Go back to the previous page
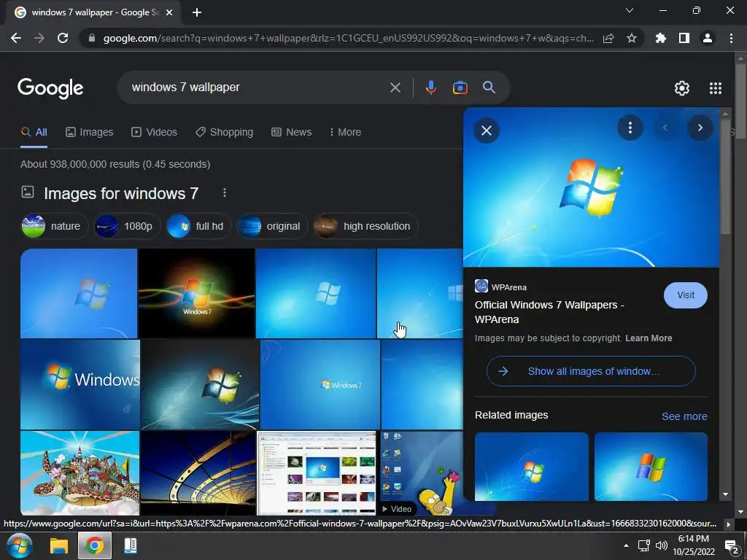747x560 pixels. tap(16, 38)
